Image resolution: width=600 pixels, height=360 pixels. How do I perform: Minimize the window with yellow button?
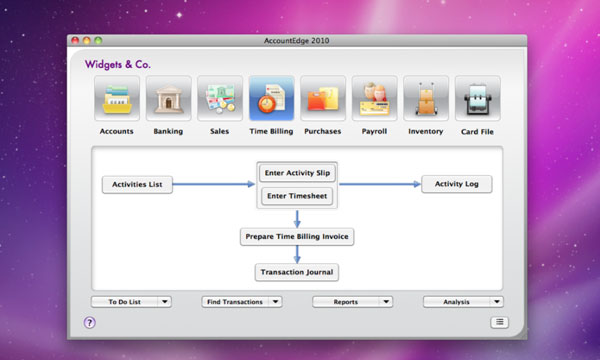coord(87,40)
